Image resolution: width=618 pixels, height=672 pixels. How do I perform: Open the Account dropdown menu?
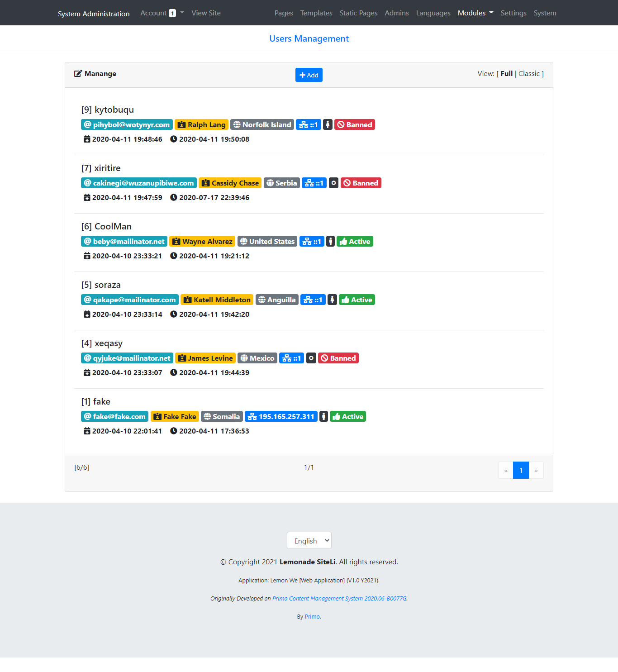tap(162, 13)
